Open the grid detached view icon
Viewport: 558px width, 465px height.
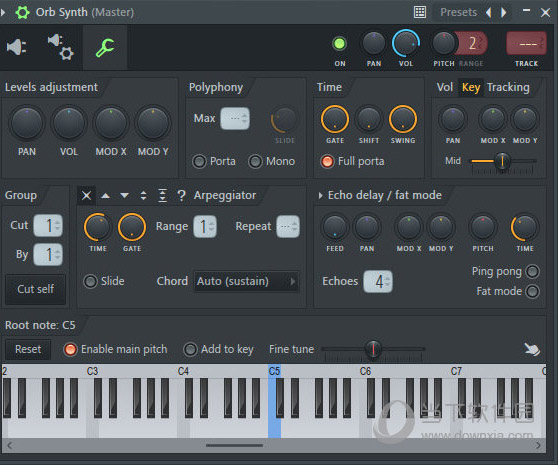click(x=420, y=12)
